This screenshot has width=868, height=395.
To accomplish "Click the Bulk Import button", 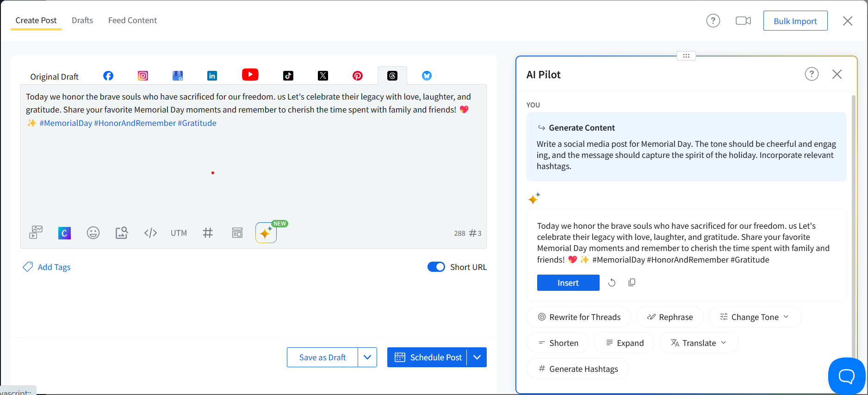I will (795, 21).
